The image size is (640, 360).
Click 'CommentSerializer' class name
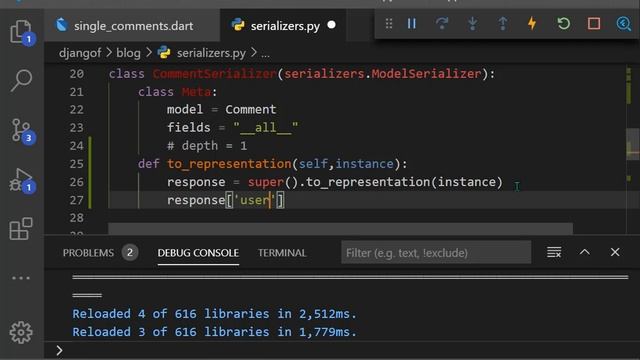(214, 74)
